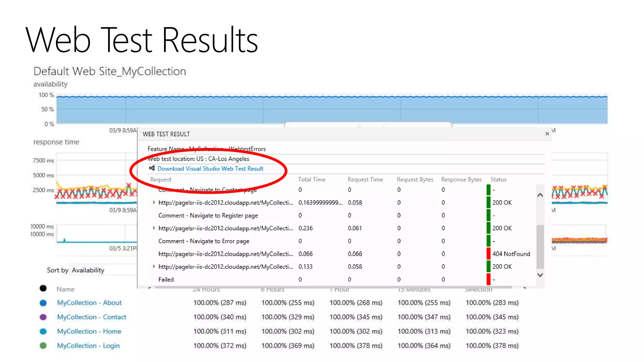Click the 100.00% (345 ms) Selection cell for Contact
644x362 pixels.
point(492,317)
